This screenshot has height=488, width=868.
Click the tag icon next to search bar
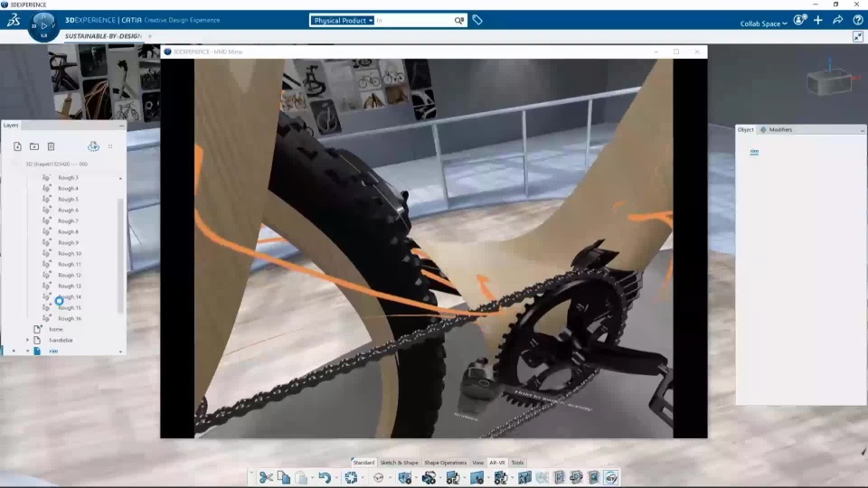coord(477,21)
